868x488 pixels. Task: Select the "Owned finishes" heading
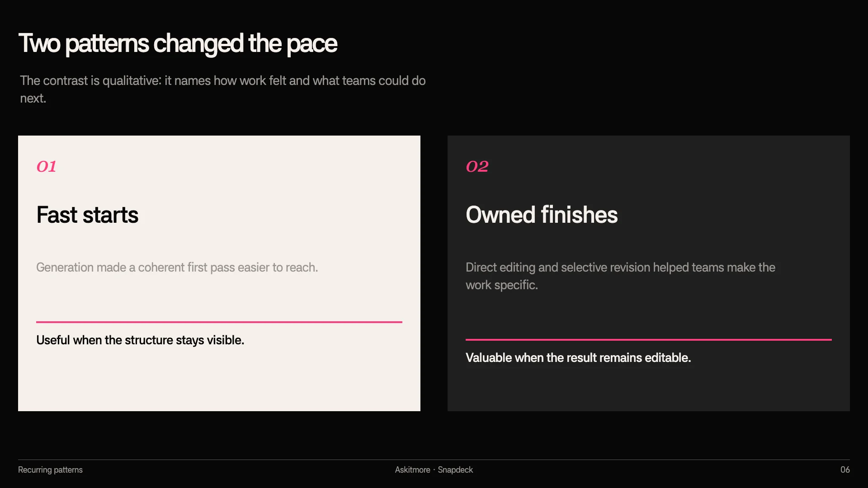point(542,215)
